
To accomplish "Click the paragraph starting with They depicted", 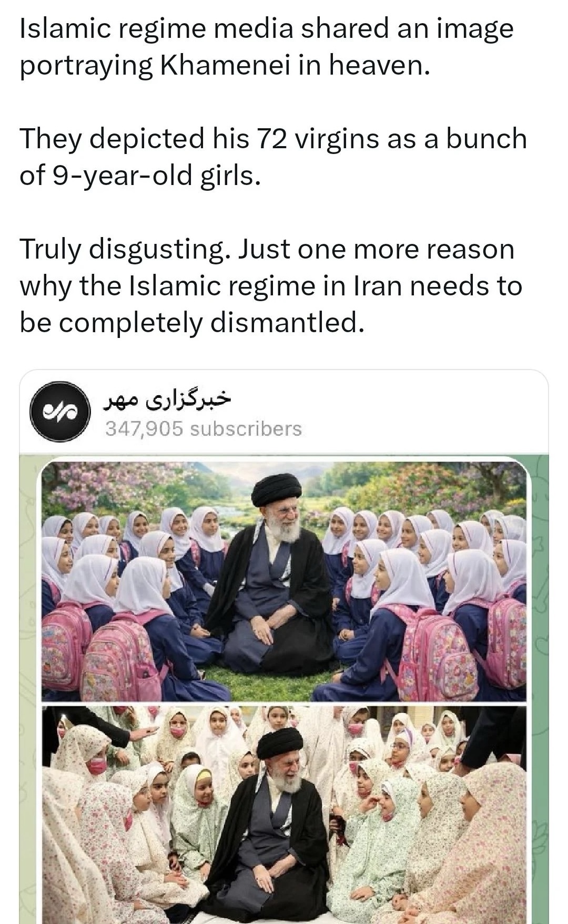I will point(273,157).
